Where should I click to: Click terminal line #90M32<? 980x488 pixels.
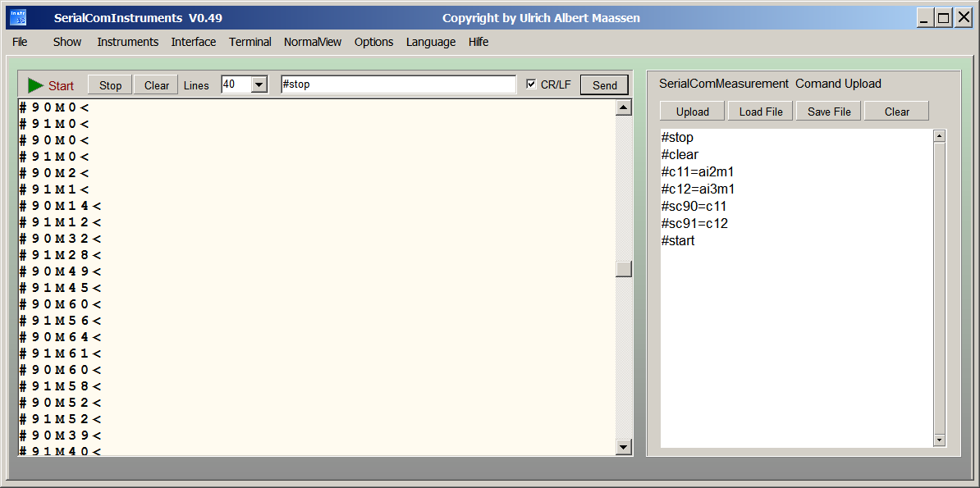pos(61,238)
